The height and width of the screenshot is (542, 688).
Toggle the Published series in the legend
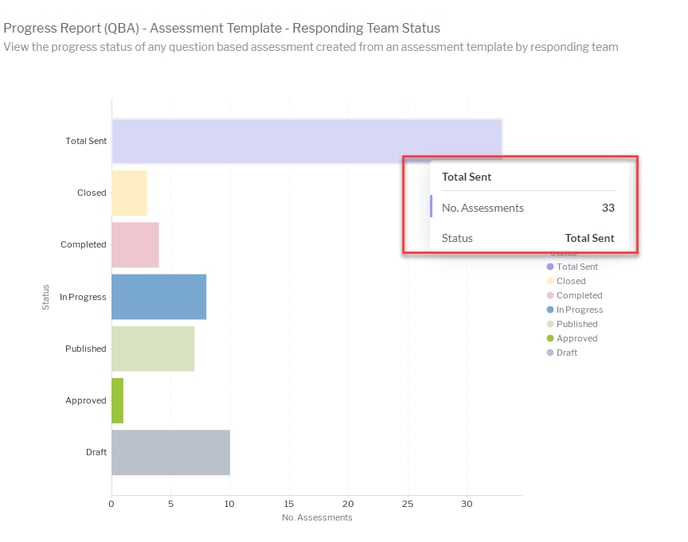577,324
